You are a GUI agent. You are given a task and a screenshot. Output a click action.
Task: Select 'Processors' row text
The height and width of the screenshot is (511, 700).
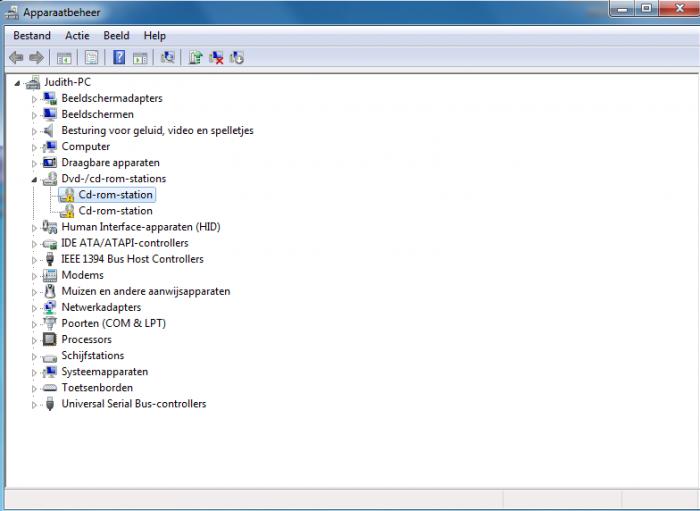(87, 339)
